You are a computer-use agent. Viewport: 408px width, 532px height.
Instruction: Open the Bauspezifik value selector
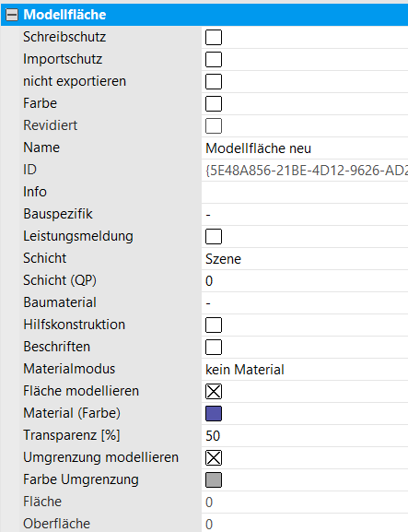coord(305,214)
